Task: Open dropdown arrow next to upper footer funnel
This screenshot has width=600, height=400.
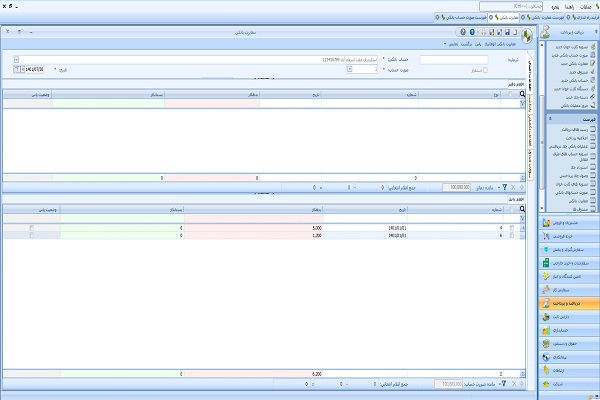Action: coord(499,188)
